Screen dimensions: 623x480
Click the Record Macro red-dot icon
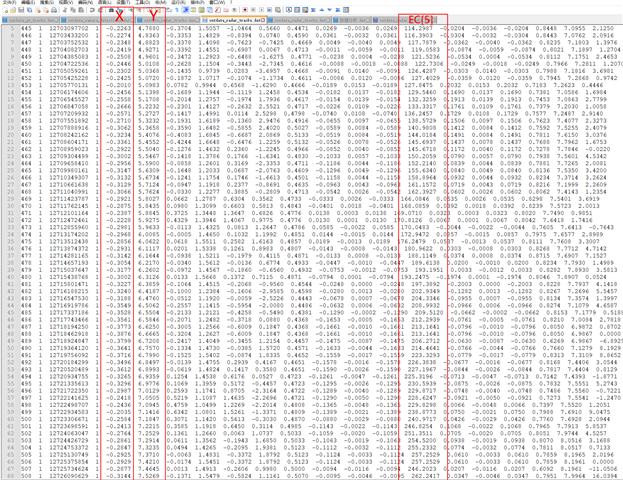tap(245, 10)
